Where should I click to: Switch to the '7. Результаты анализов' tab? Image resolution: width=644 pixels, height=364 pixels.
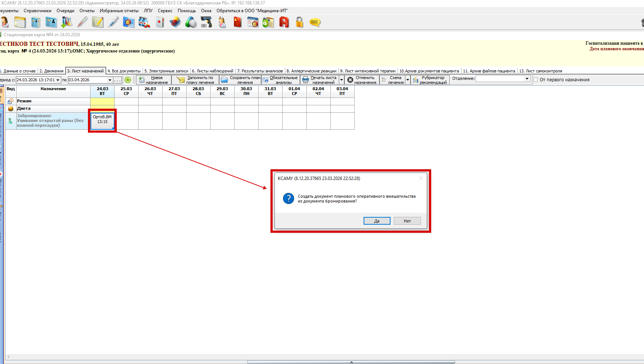coord(260,71)
